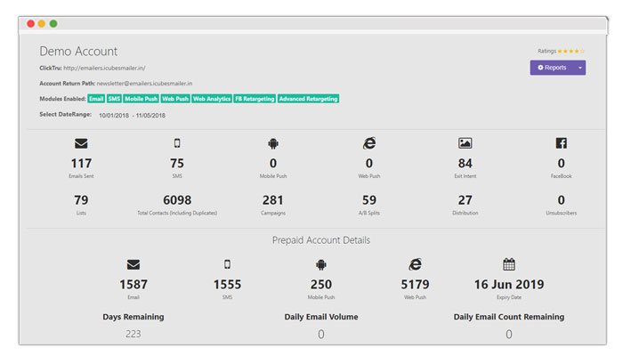Click the star ratings indicator

570,52
